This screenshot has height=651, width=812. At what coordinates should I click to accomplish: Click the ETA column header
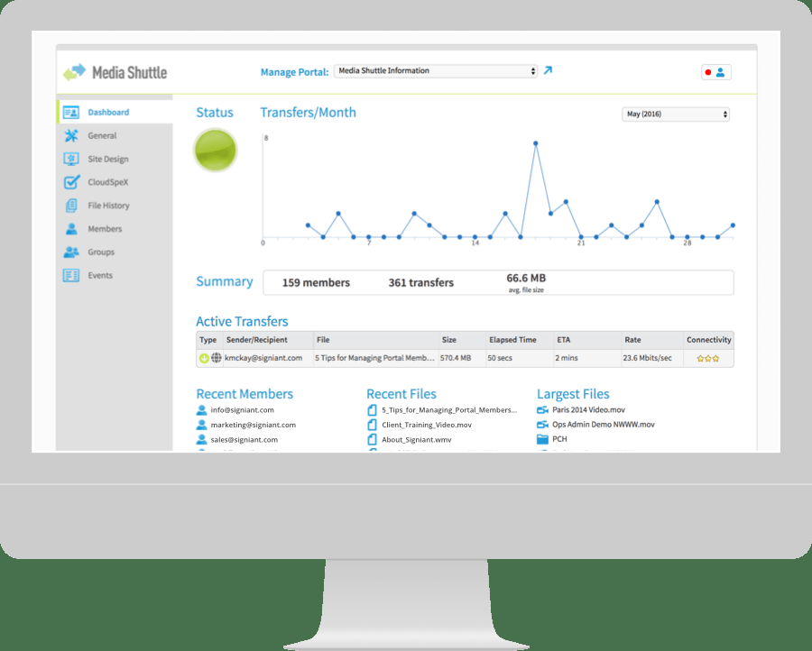[x=563, y=340]
